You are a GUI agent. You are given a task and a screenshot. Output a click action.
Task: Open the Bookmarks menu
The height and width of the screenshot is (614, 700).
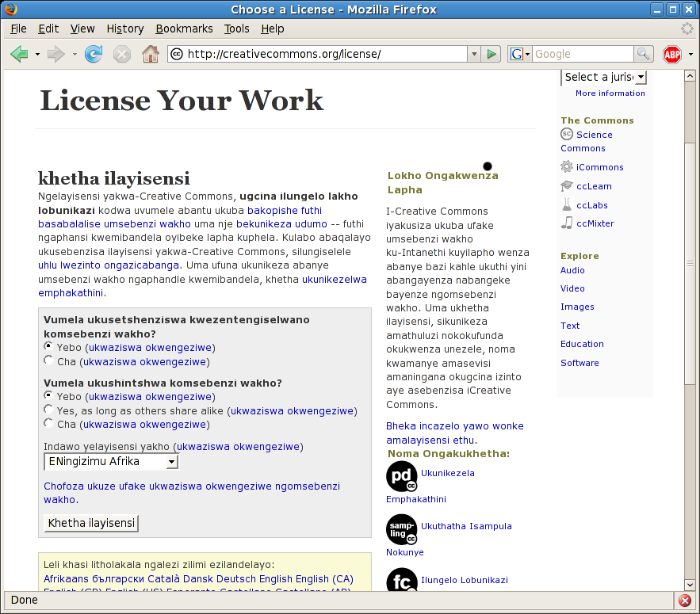click(184, 29)
